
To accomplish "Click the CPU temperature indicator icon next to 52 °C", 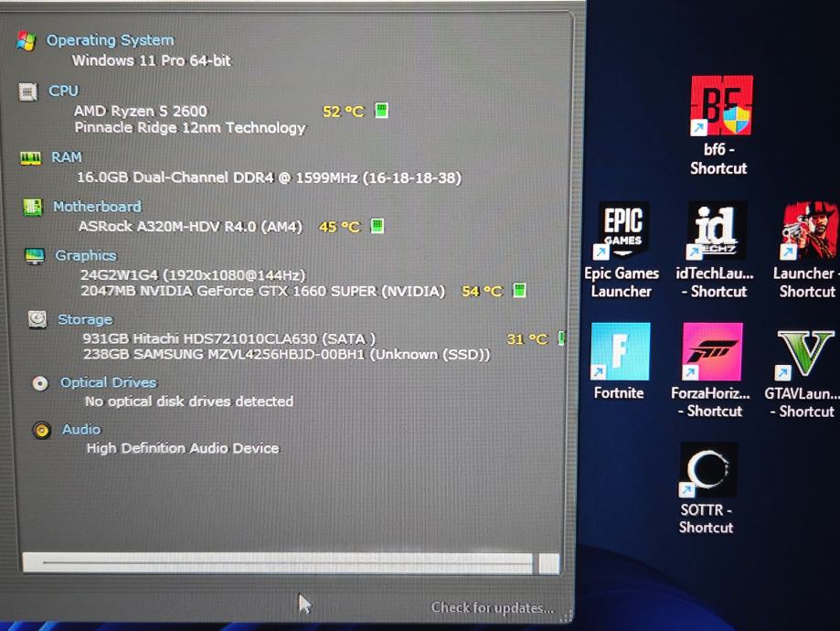I will click(x=381, y=111).
